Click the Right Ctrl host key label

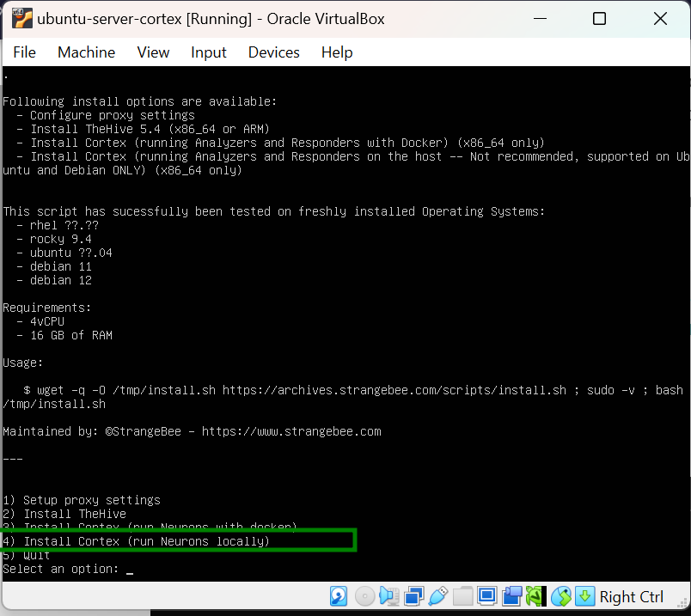[631, 597]
